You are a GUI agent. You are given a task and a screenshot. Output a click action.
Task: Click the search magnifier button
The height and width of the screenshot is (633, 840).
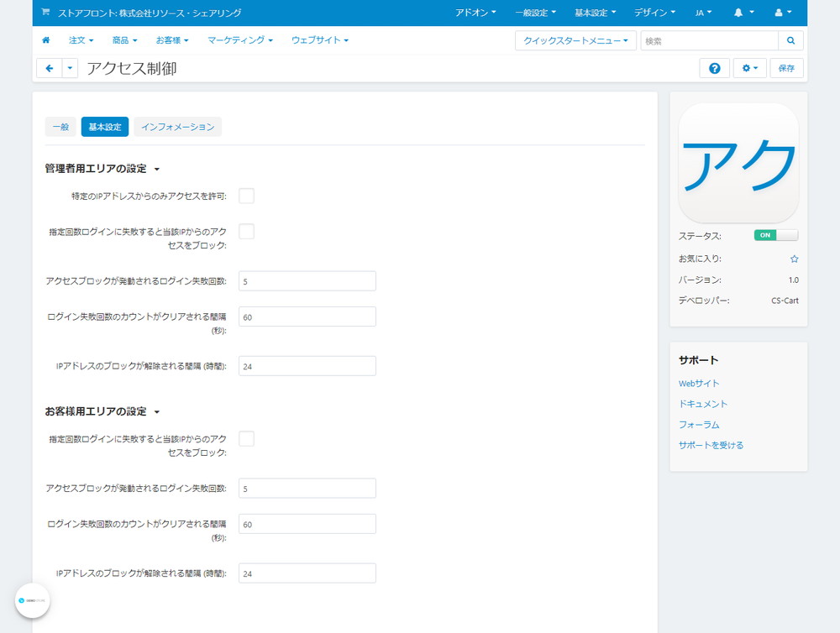790,40
